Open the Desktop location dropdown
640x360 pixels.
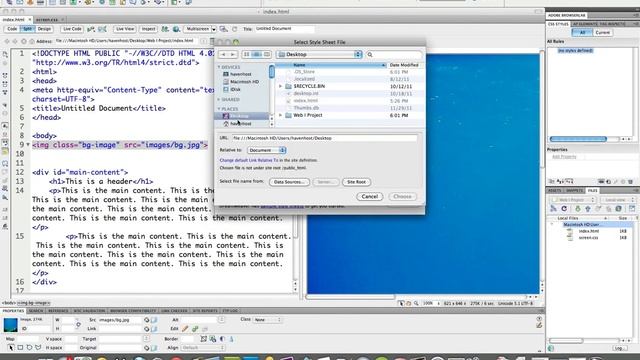[319, 54]
